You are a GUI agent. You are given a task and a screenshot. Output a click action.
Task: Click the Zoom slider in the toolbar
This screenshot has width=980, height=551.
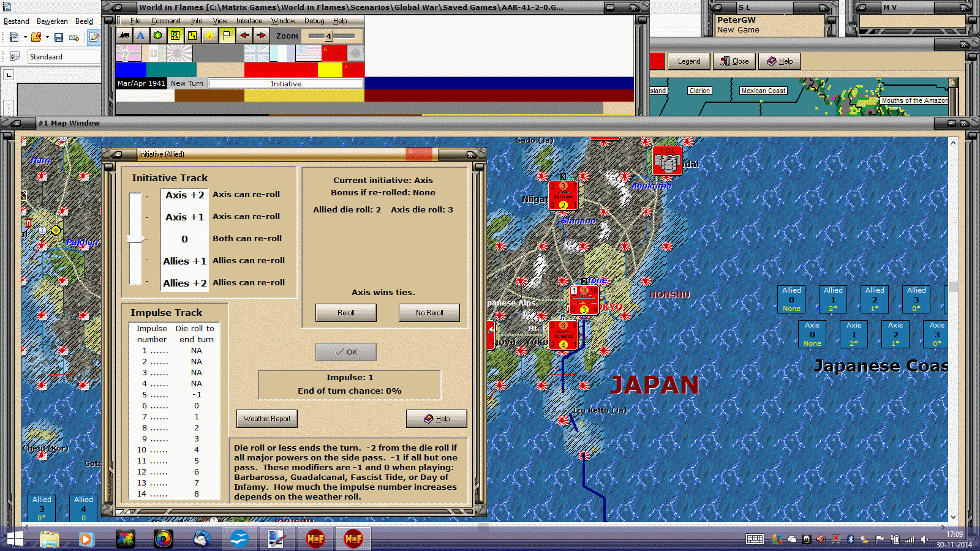331,36
